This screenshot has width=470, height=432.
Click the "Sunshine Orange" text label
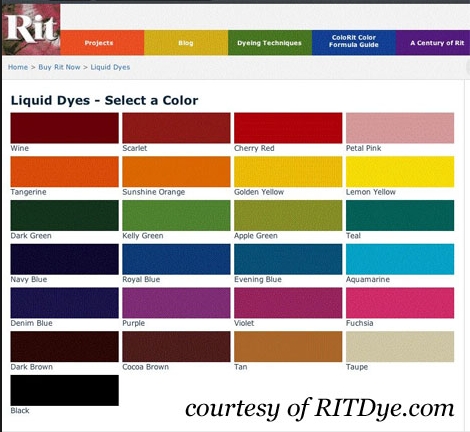pos(154,192)
